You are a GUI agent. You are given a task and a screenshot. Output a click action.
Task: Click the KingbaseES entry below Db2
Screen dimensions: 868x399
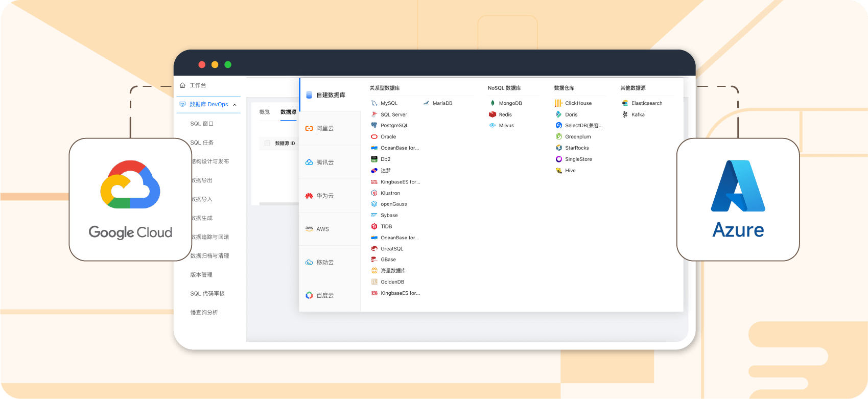pyautogui.click(x=395, y=182)
